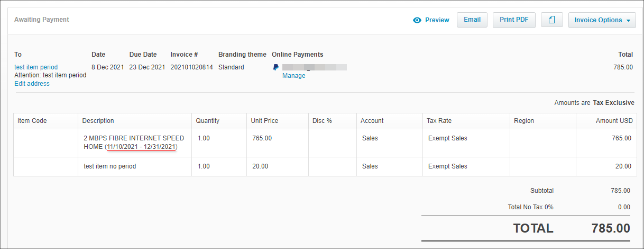
Task: Click the copy invoice icon button
Action: tap(551, 20)
